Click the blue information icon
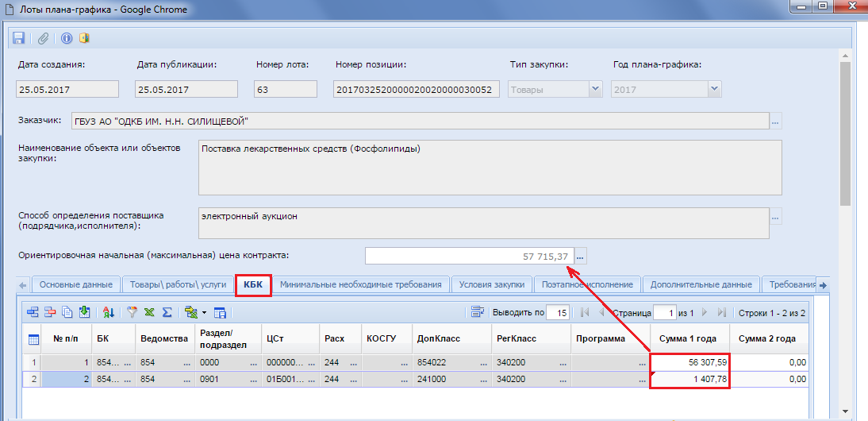 tap(67, 38)
